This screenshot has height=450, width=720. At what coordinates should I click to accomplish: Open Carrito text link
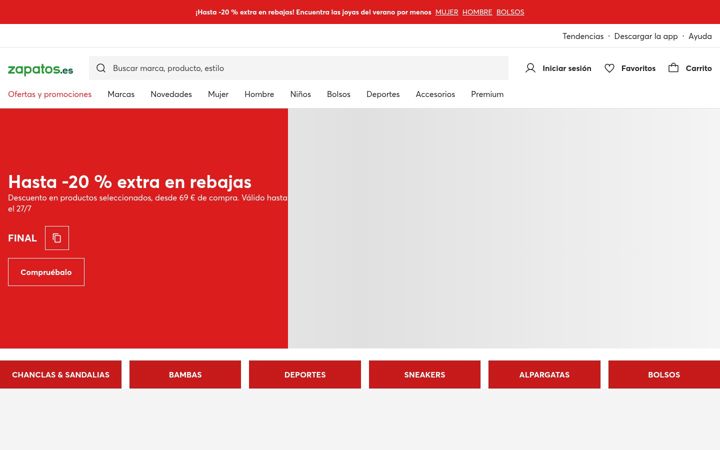[x=698, y=68]
